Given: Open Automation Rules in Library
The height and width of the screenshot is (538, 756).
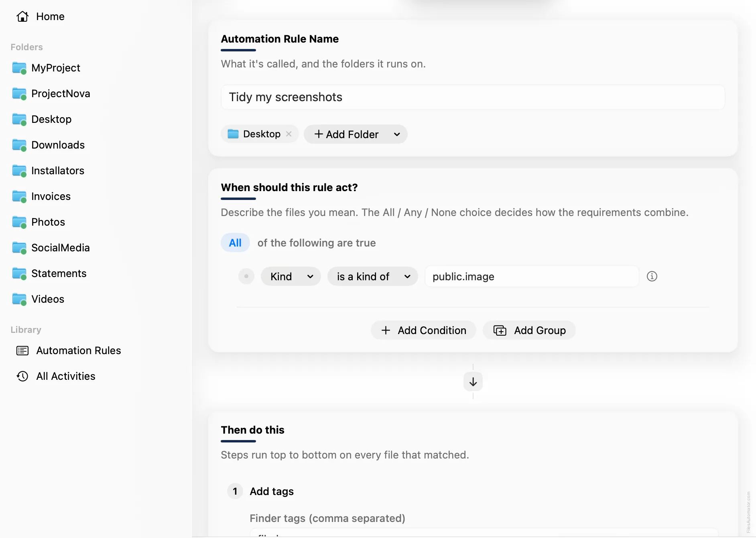Looking at the screenshot, I should coord(79,351).
